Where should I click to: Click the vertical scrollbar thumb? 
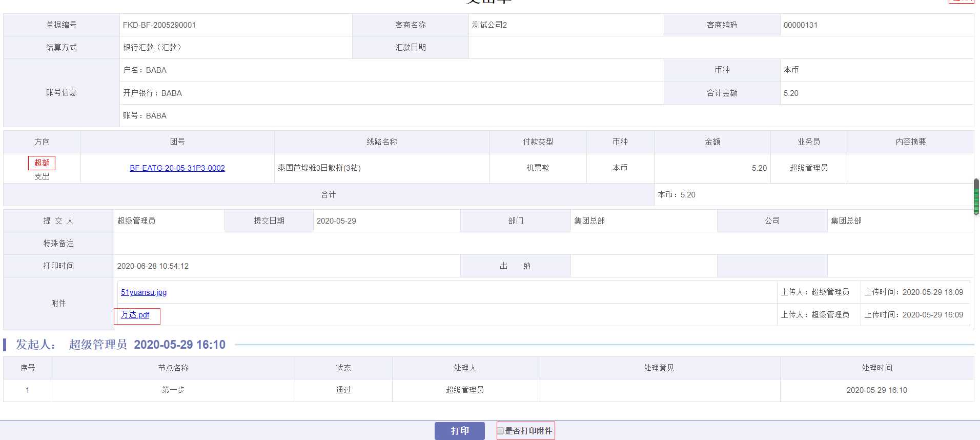(x=976, y=197)
